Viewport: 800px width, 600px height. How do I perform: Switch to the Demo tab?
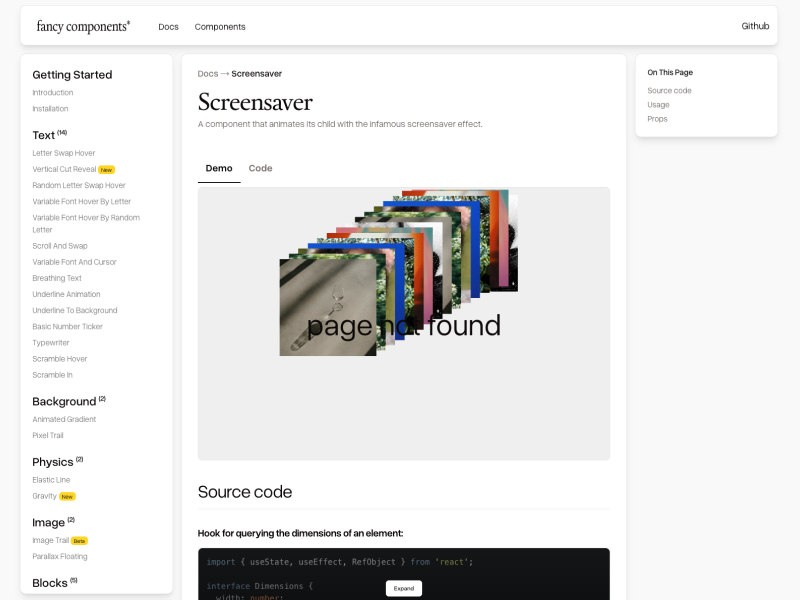coord(219,168)
